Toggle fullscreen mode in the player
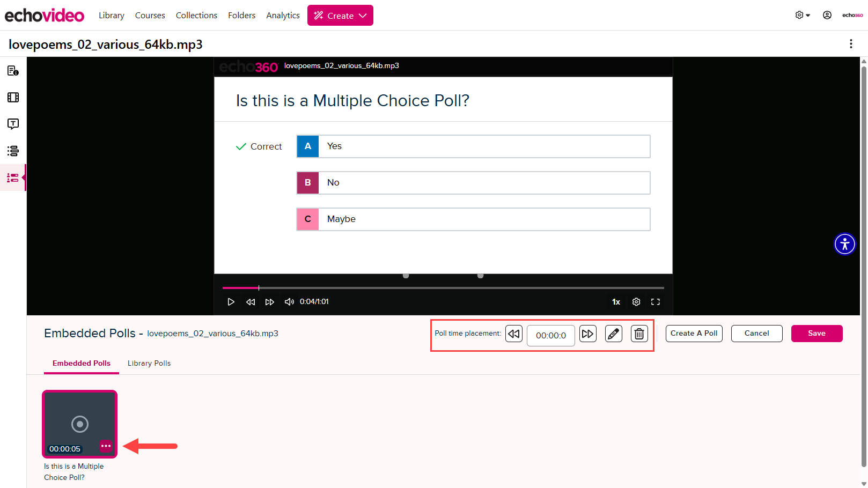Screen dimensions: 868x488 656,301
